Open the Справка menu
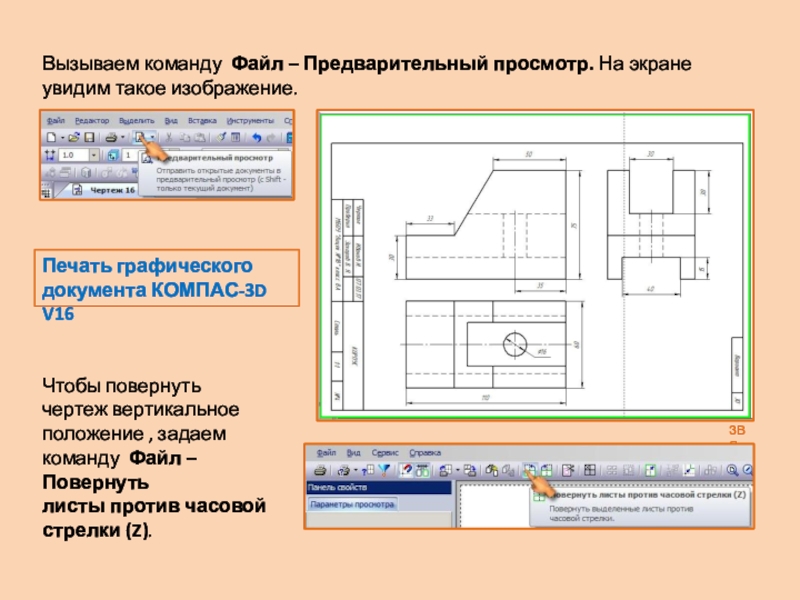This screenshot has width=800, height=600. click(x=425, y=453)
